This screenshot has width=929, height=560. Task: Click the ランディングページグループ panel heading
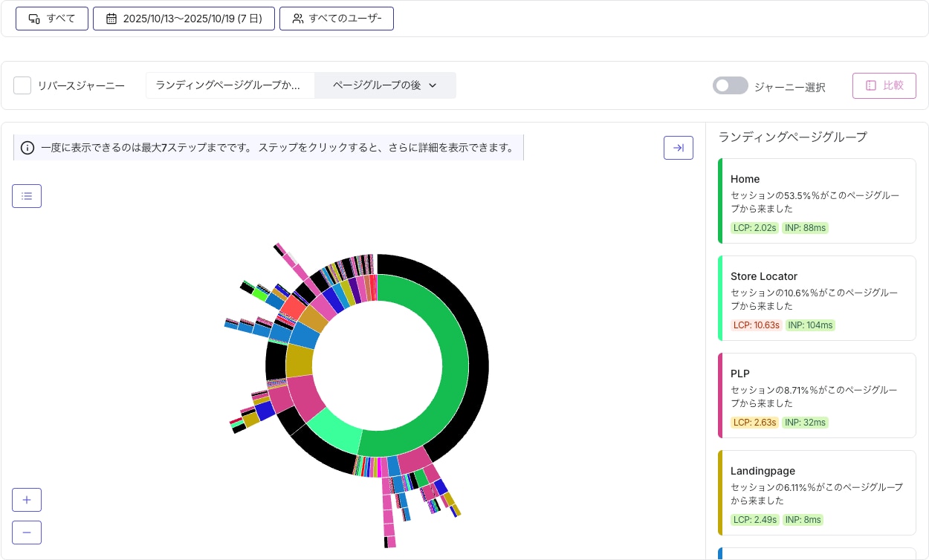coord(792,137)
